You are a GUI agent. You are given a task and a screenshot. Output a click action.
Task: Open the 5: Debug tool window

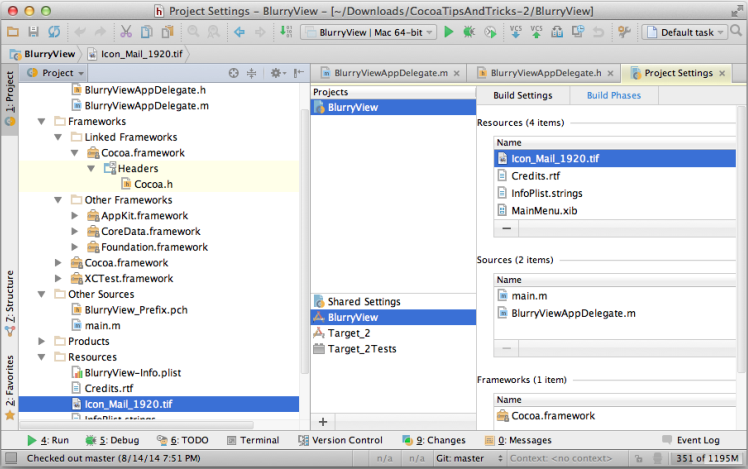tap(113, 440)
